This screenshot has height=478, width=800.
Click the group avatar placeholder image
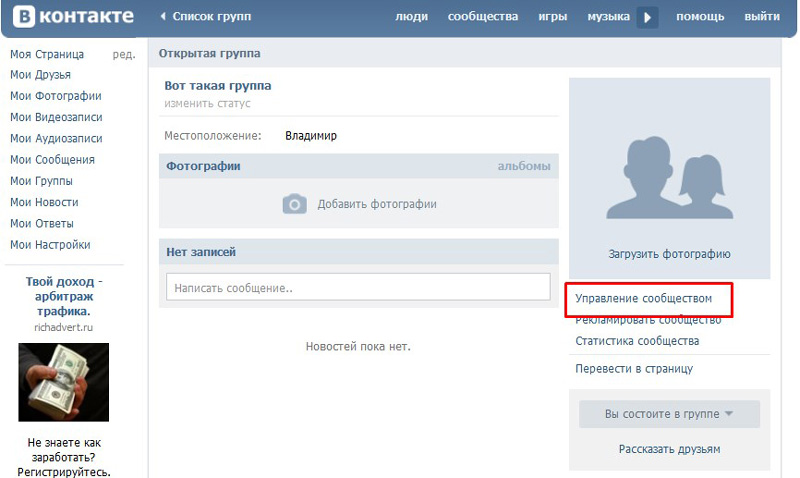pyautogui.click(x=669, y=177)
